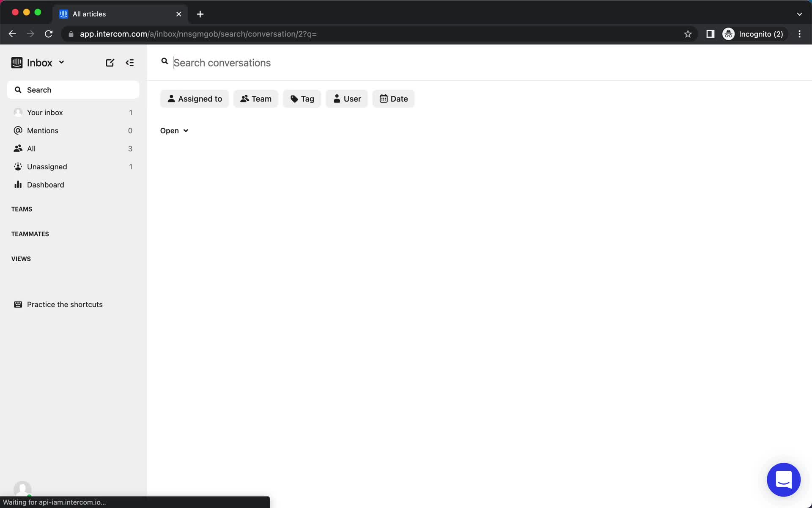
Task: Click the Dashboard bar chart icon
Action: click(x=17, y=184)
